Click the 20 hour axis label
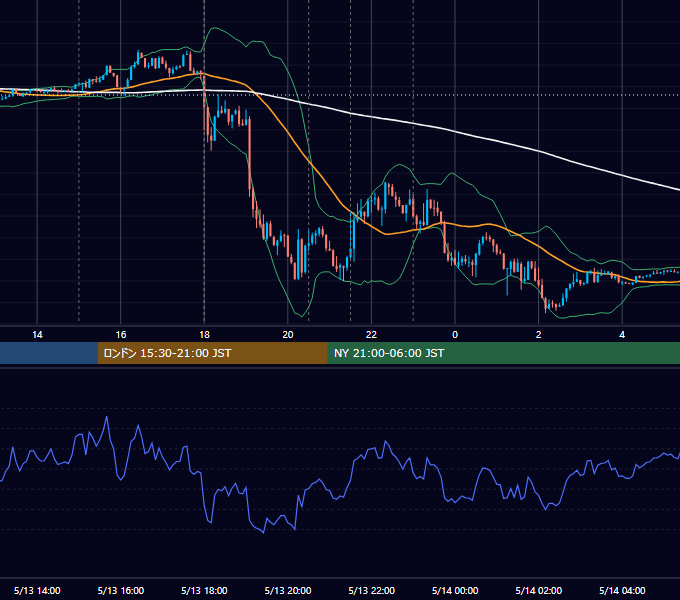Viewport: 680px width, 600px height. 288,335
